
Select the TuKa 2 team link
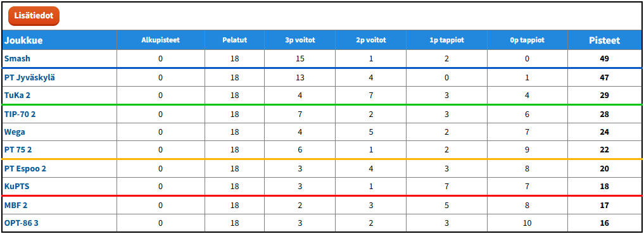pyautogui.click(x=17, y=95)
